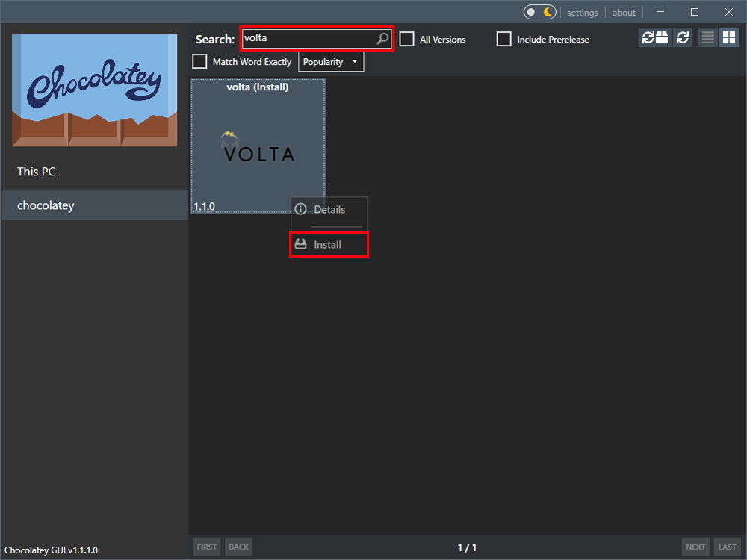Screen dimensions: 747x560
Task: Click the refresh packages icon
Action: click(683, 37)
